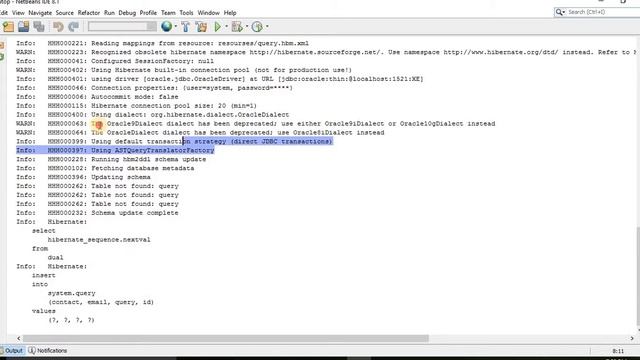The image size is (640, 360).
Task: Click the '(?, ?, ?, ?)' values text
Action: 71,320
